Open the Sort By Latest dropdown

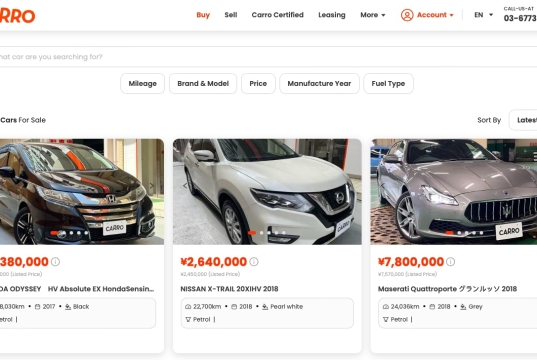click(523, 120)
